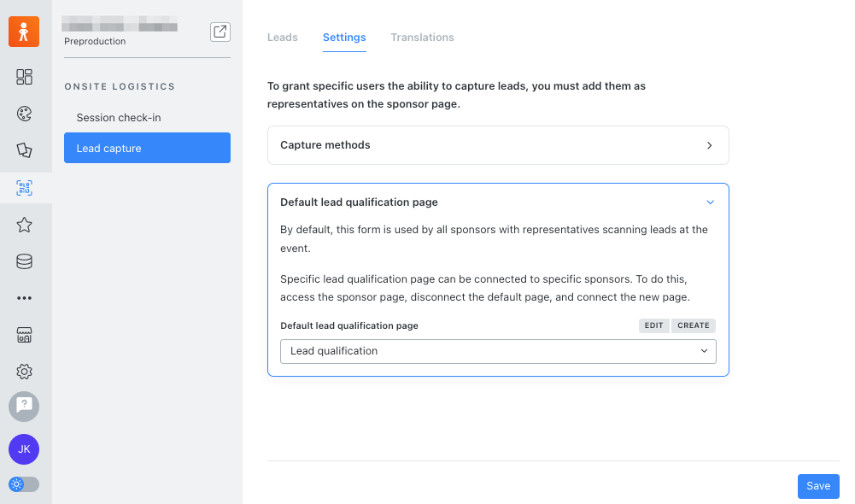This screenshot has width=855, height=504.
Task: Toggle the light/dark theme switch
Action: [x=24, y=483]
